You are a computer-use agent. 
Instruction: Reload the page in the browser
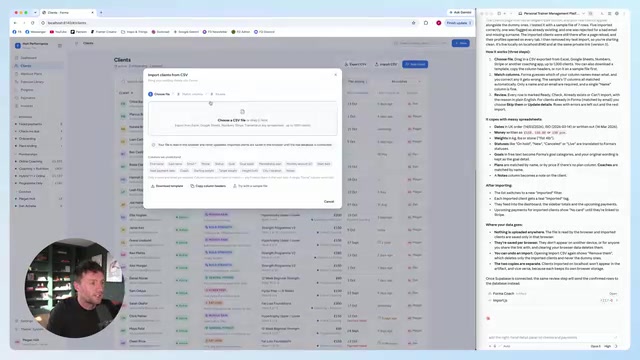pyautogui.click(x=33, y=23)
